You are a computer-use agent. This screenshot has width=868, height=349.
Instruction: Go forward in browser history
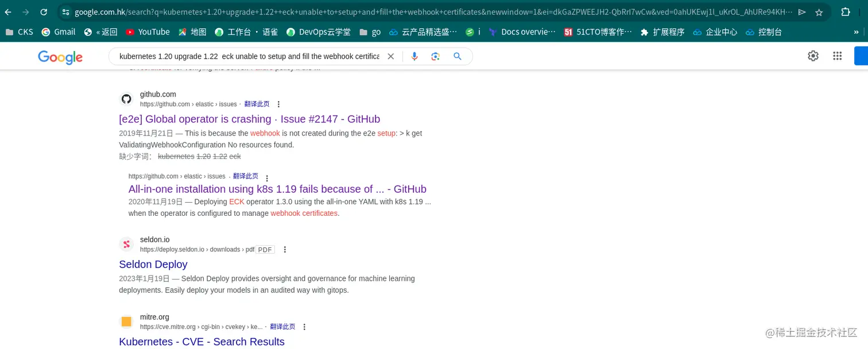(x=26, y=12)
